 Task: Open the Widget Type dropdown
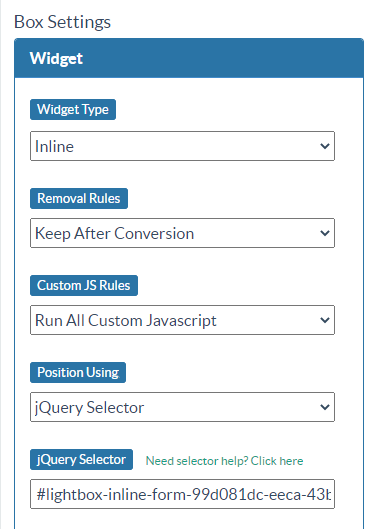tap(182, 146)
